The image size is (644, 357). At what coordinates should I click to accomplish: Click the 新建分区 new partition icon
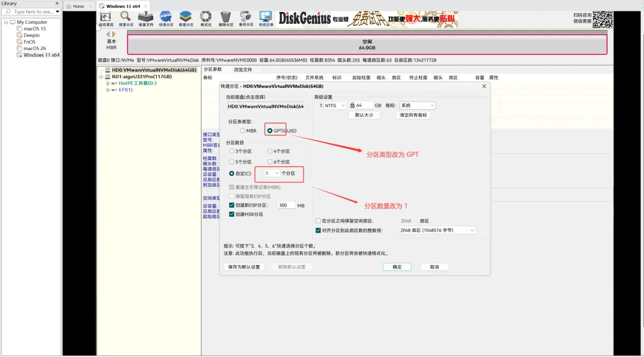(x=185, y=17)
